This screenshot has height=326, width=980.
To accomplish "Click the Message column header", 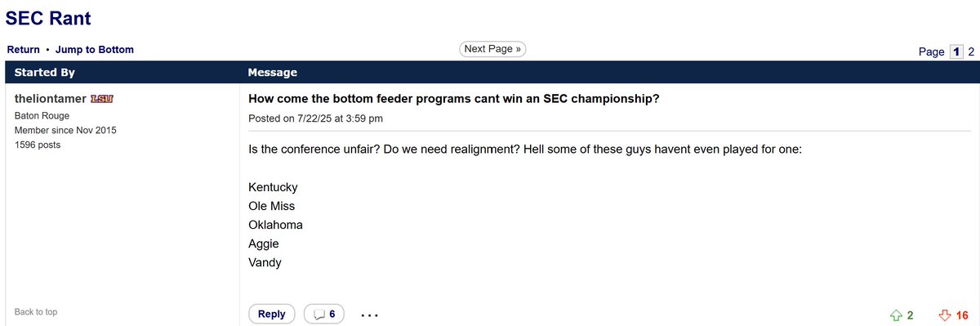I will pos(272,73).
